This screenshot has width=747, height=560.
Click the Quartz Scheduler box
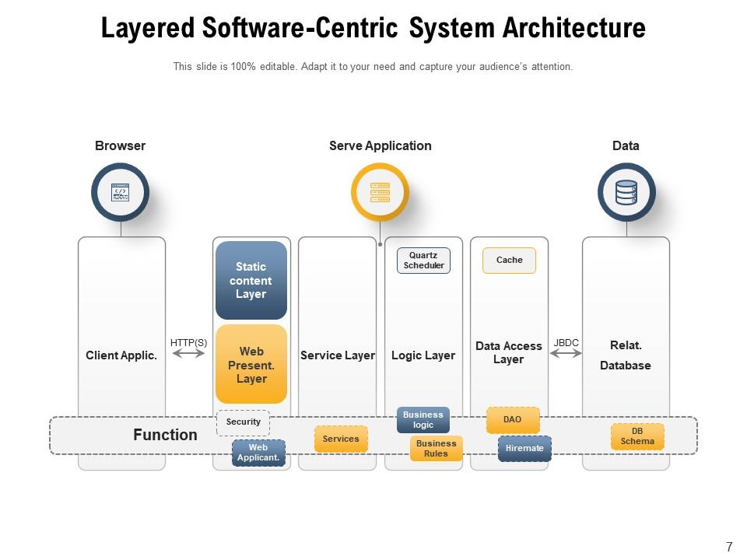(423, 261)
